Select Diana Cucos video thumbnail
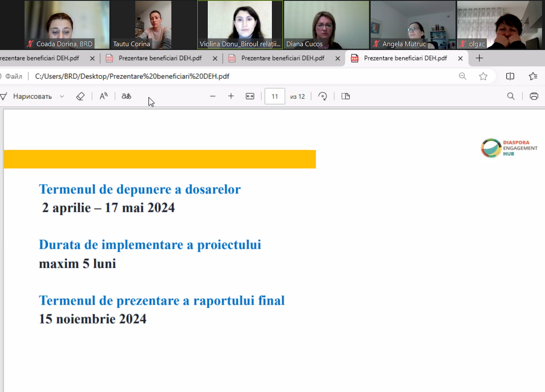 point(326,25)
